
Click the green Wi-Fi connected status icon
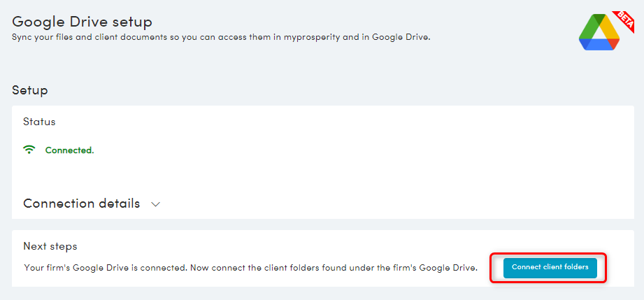[x=29, y=150]
